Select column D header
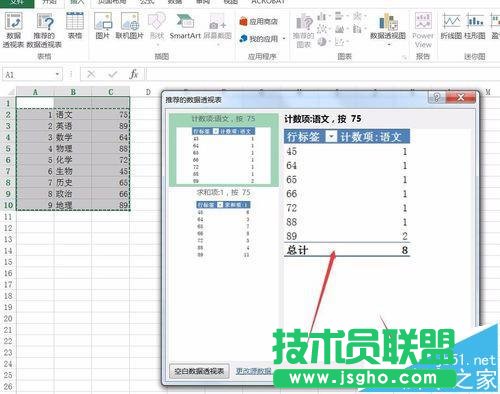Screen dimensions: 500x394 click(148, 92)
